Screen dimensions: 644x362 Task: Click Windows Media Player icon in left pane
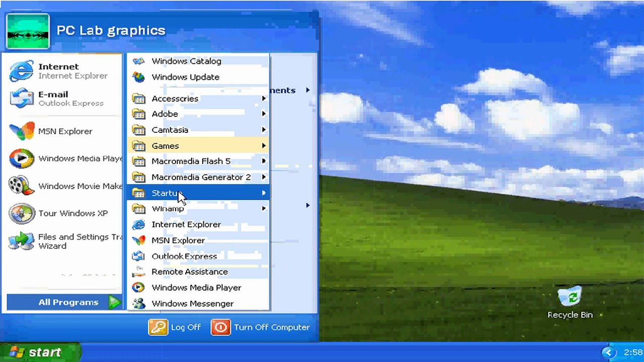[21, 159]
